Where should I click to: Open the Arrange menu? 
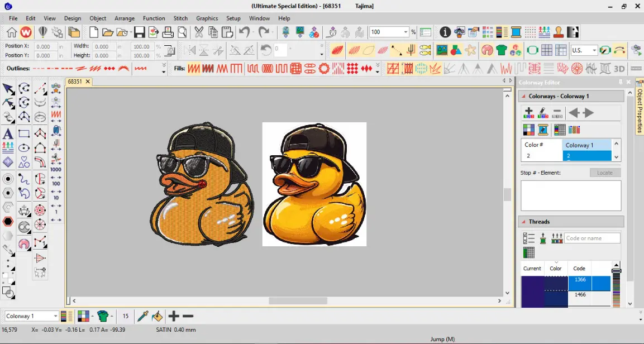(125, 18)
